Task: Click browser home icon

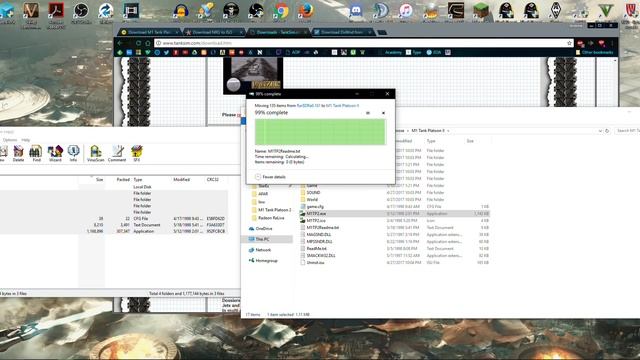Action: tap(148, 43)
